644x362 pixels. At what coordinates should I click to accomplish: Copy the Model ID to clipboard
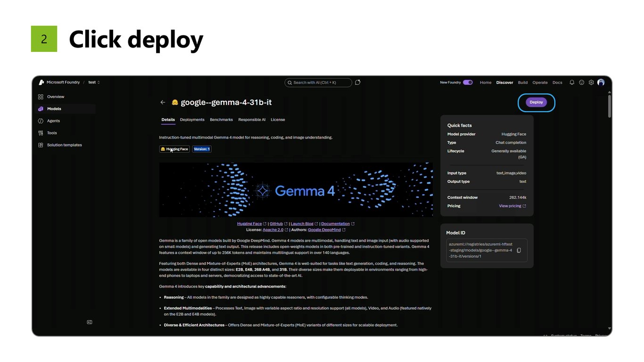(x=519, y=250)
